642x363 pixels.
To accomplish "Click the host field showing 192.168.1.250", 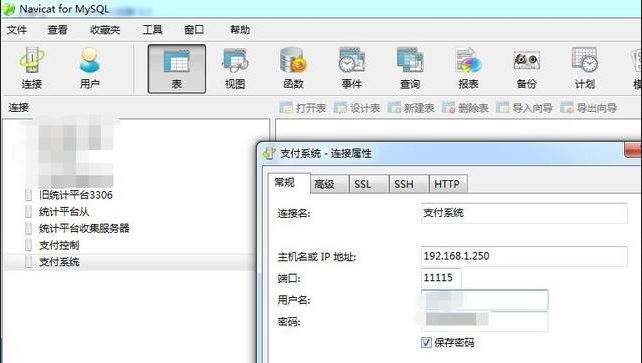I will click(x=524, y=256).
